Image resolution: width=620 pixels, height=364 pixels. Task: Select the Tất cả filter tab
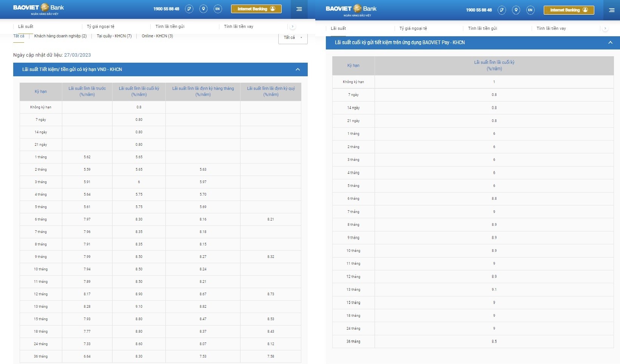click(x=19, y=36)
